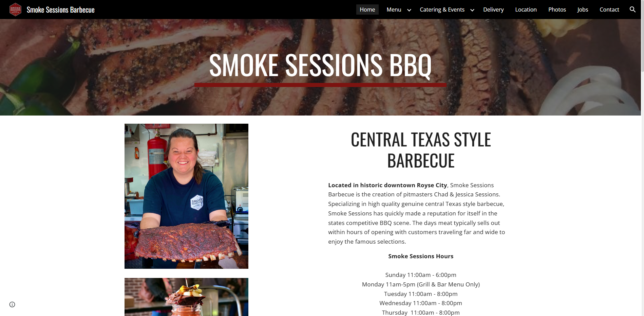Expand the Menu submenu chevron
644x316 pixels.
pyautogui.click(x=409, y=10)
